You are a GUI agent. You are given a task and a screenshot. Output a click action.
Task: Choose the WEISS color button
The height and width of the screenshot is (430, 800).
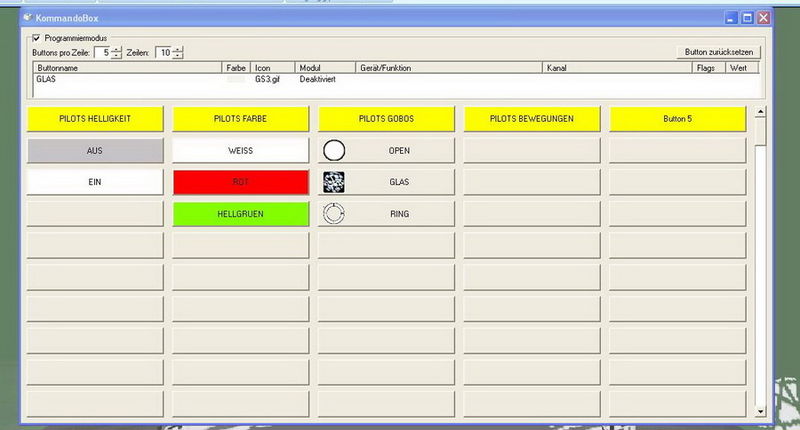tap(241, 151)
